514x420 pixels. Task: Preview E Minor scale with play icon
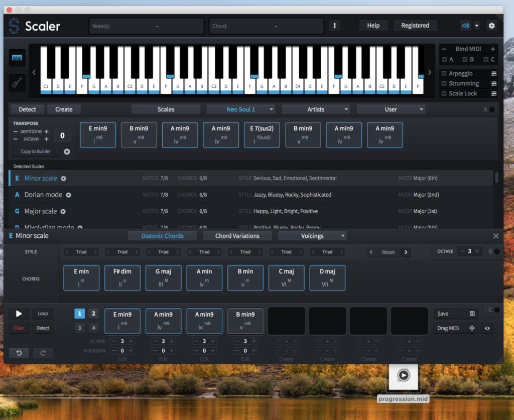[64, 179]
